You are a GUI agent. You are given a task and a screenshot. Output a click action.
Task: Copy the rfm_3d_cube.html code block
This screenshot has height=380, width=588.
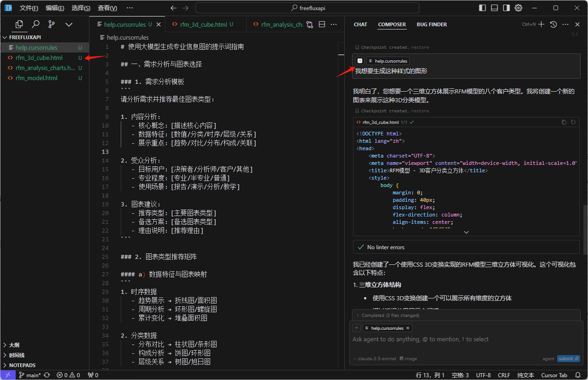(564, 123)
